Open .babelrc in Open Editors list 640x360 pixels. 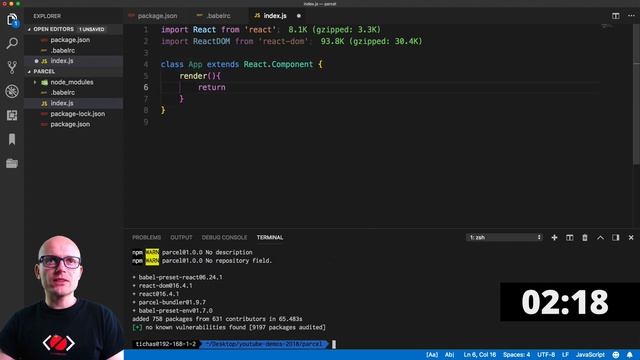click(62, 51)
